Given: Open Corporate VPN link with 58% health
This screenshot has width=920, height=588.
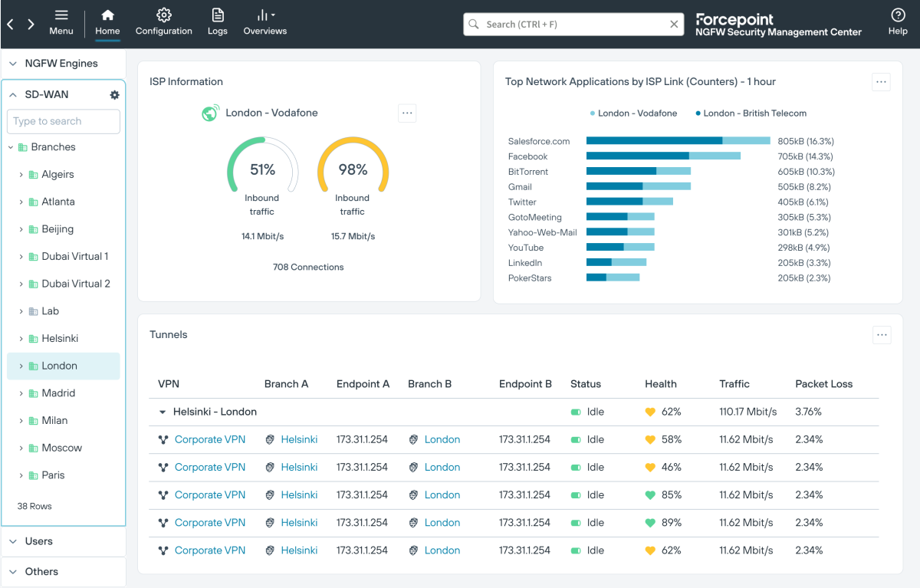Looking at the screenshot, I should click(x=210, y=440).
